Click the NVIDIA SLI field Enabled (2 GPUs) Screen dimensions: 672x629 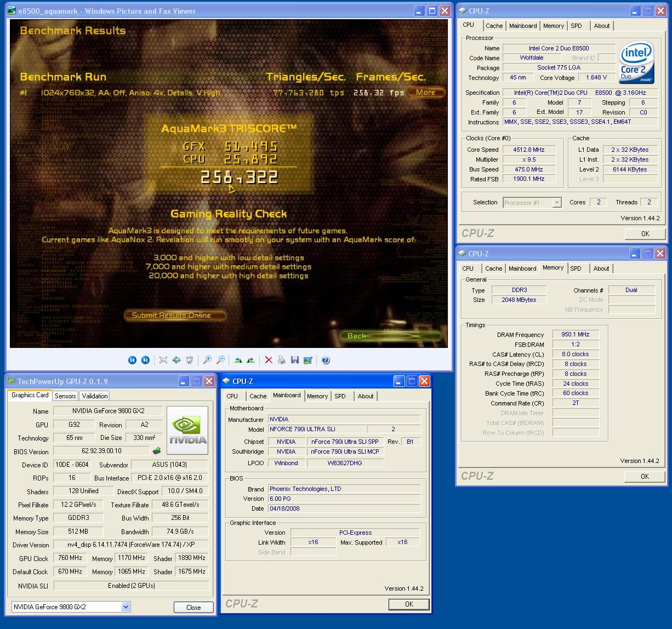click(132, 585)
